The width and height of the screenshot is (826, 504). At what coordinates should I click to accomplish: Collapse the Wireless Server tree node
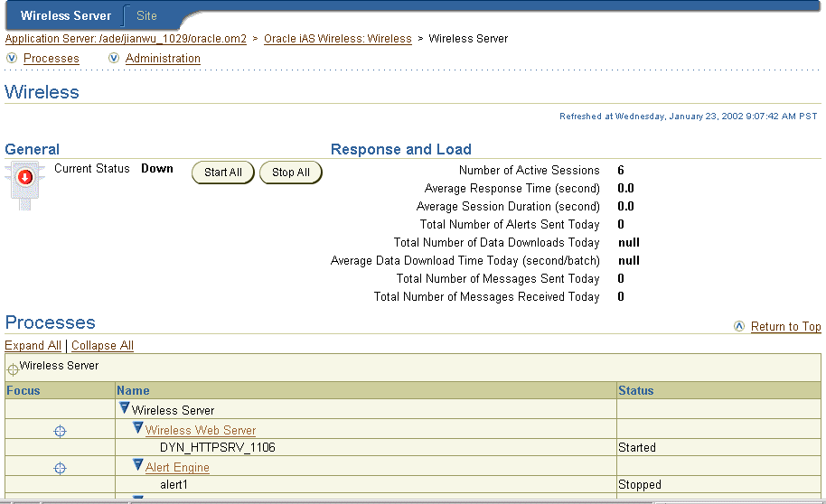(125, 407)
